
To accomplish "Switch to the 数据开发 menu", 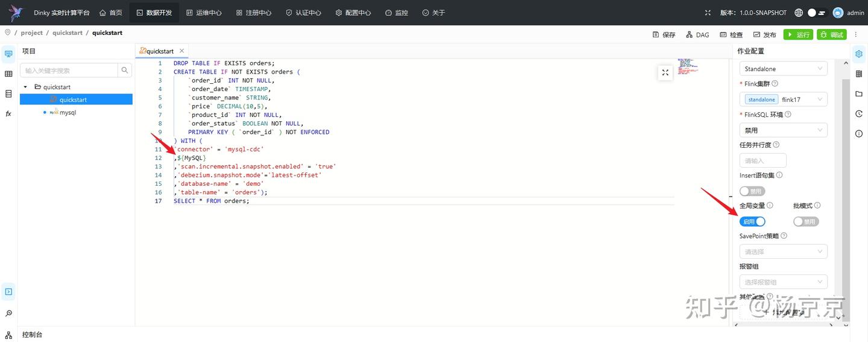I will pos(154,13).
